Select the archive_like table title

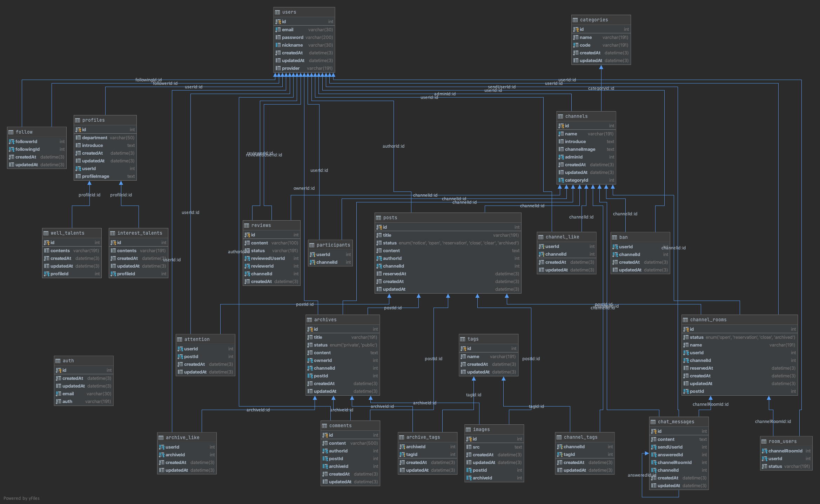182,438
